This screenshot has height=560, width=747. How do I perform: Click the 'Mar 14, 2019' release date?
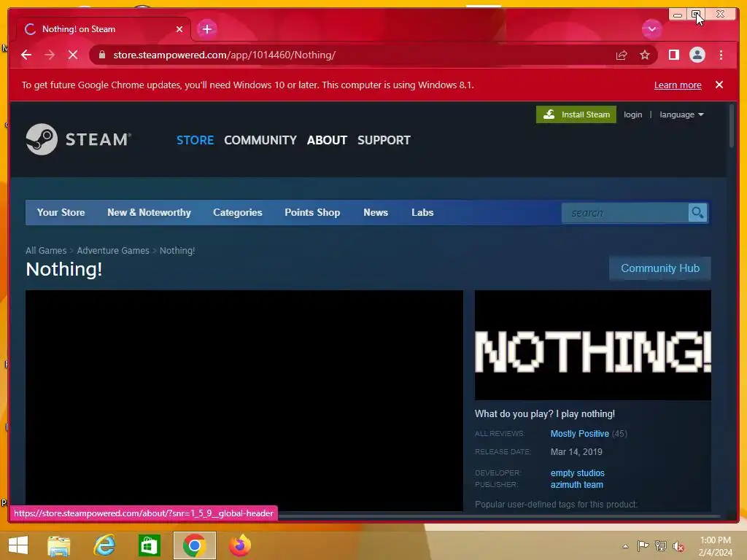pyautogui.click(x=576, y=452)
